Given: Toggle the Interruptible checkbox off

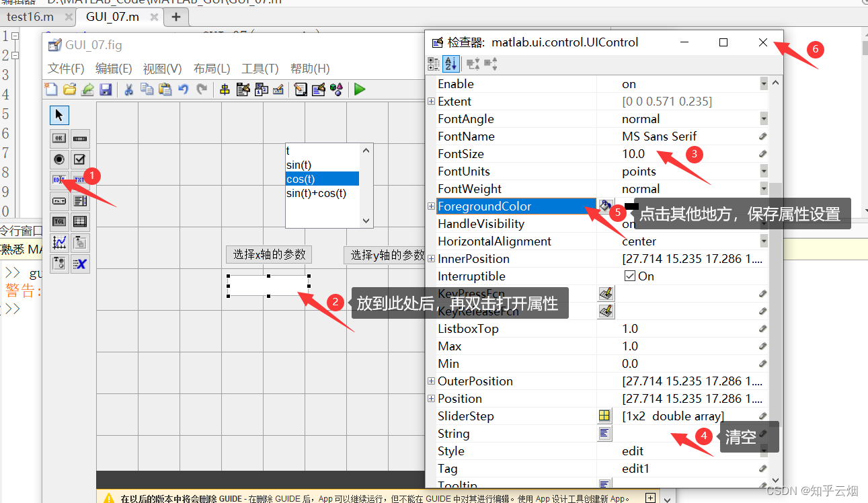Looking at the screenshot, I should (x=630, y=276).
